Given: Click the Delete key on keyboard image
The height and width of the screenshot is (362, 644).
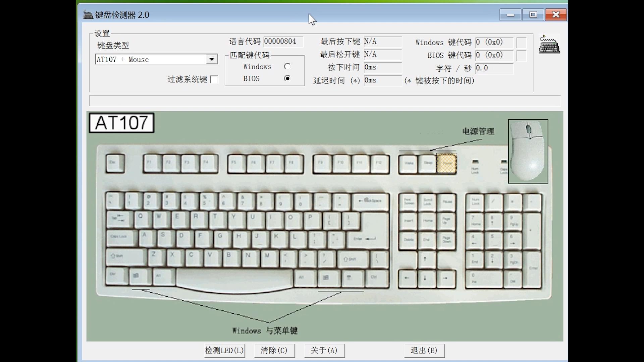Looking at the screenshot, I should (x=408, y=240).
